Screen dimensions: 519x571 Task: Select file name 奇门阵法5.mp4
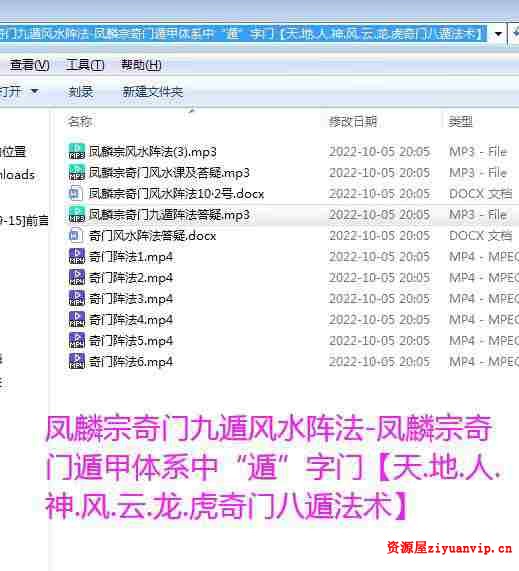[131, 340]
